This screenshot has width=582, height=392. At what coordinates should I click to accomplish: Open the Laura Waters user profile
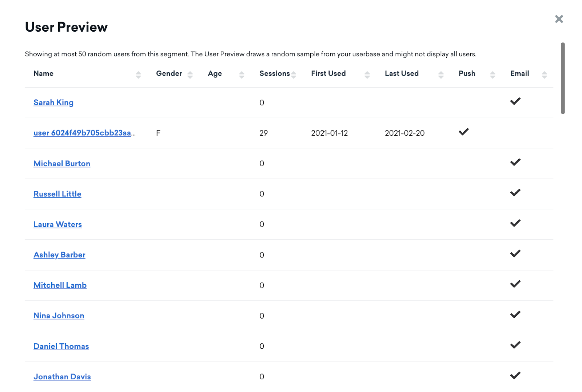(57, 224)
